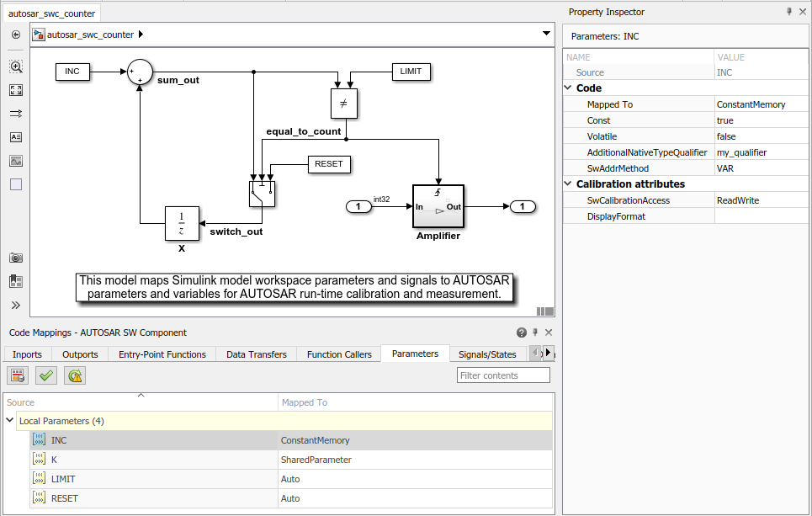
Task: Click the screenshot camera icon
Action: click(x=16, y=258)
